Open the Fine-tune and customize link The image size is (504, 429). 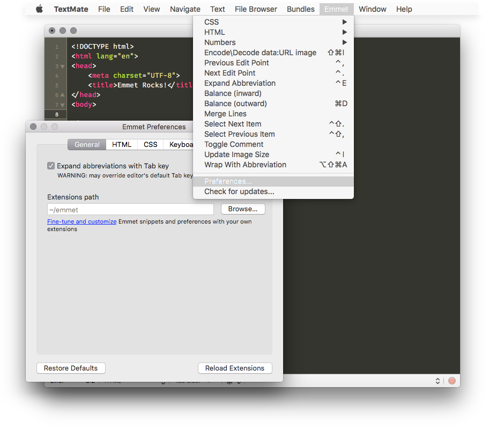tap(81, 221)
